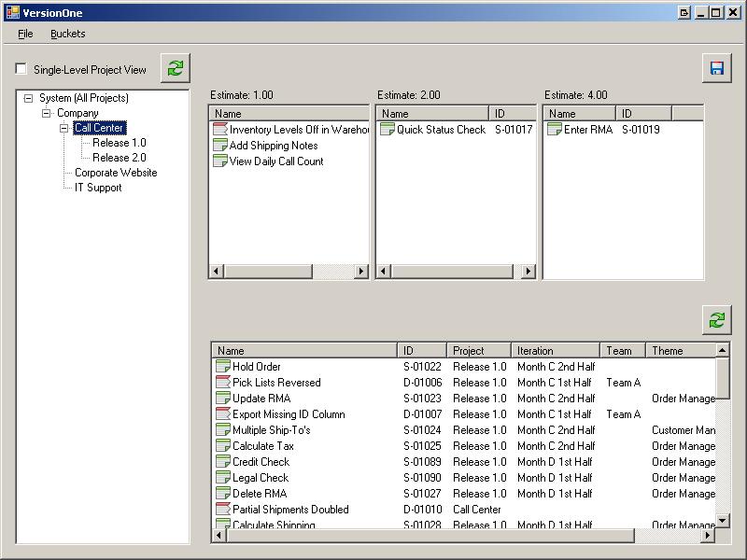
Task: Click the VersionOne app icon in title bar
Action: click(13, 12)
